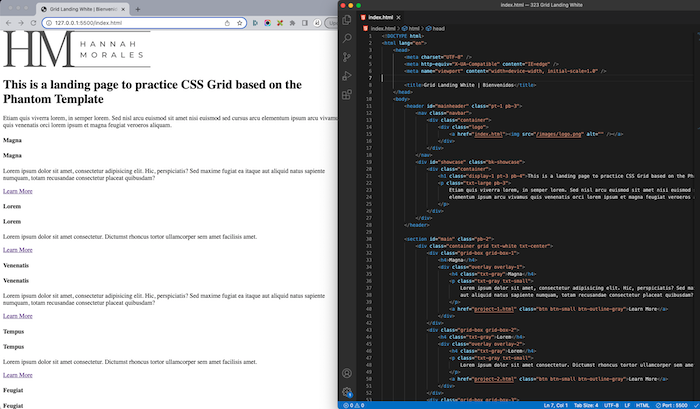
Task: Open the Run and Debug view
Action: click(x=347, y=76)
